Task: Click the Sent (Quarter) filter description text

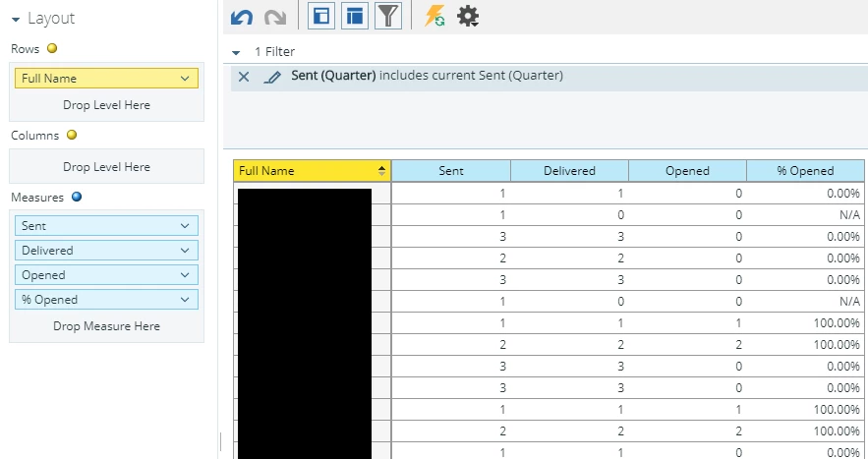Action: tap(428, 76)
